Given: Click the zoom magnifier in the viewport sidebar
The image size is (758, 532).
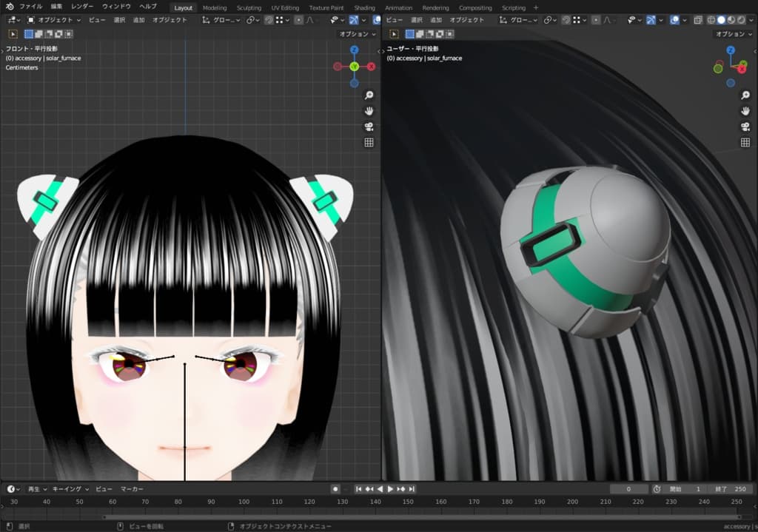Looking at the screenshot, I should [x=369, y=95].
